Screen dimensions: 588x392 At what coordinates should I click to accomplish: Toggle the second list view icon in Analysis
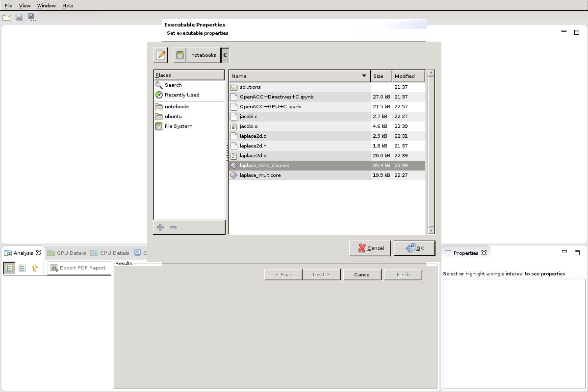(x=22, y=268)
